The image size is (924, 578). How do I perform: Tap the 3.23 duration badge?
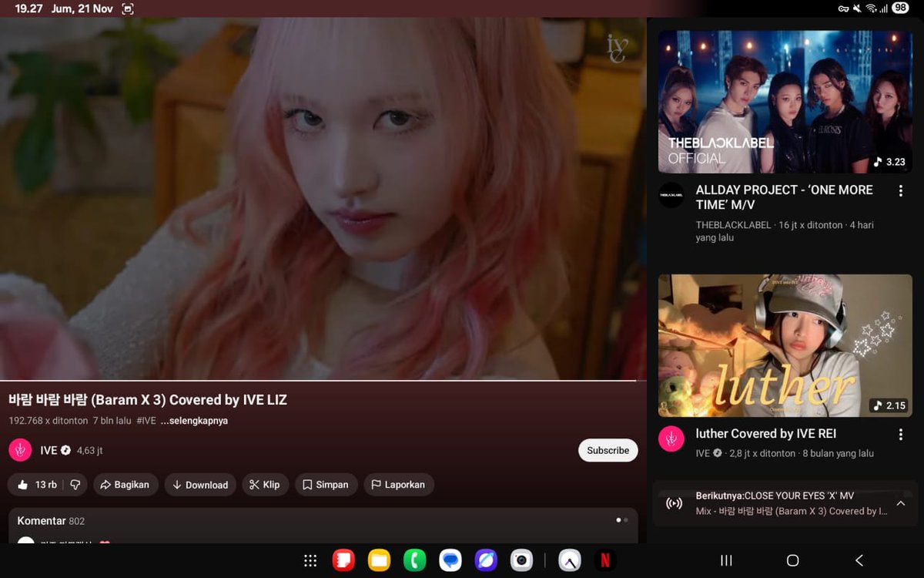click(x=889, y=162)
